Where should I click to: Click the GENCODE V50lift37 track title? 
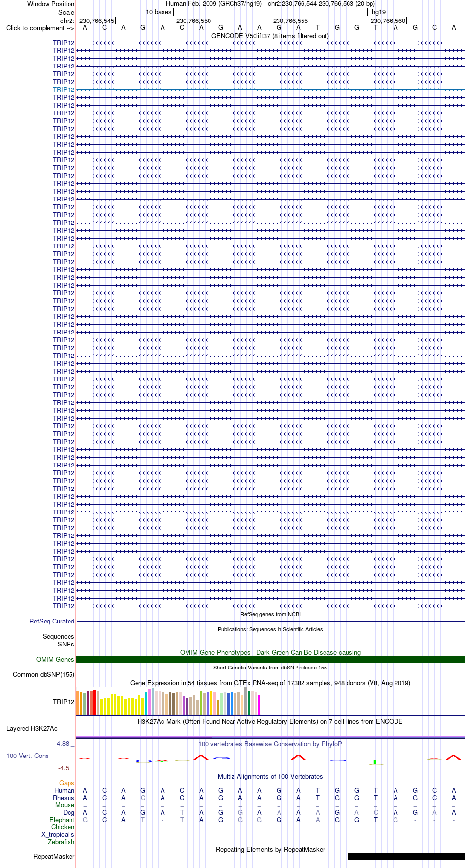[x=270, y=36]
